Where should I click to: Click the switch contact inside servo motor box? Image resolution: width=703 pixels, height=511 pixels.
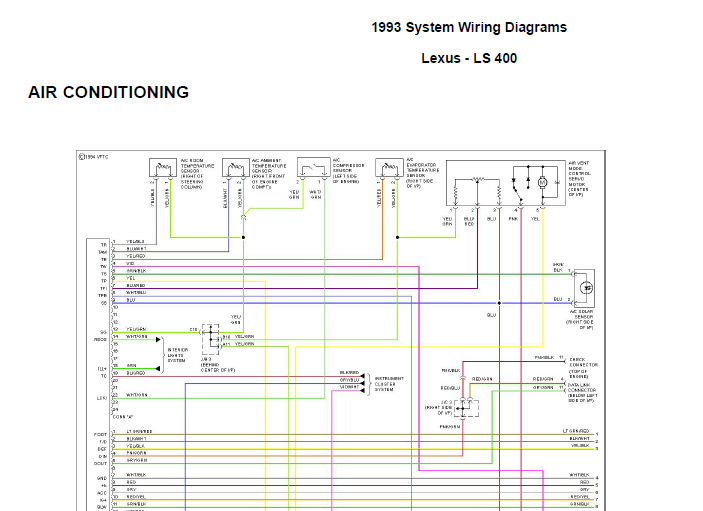(x=517, y=194)
